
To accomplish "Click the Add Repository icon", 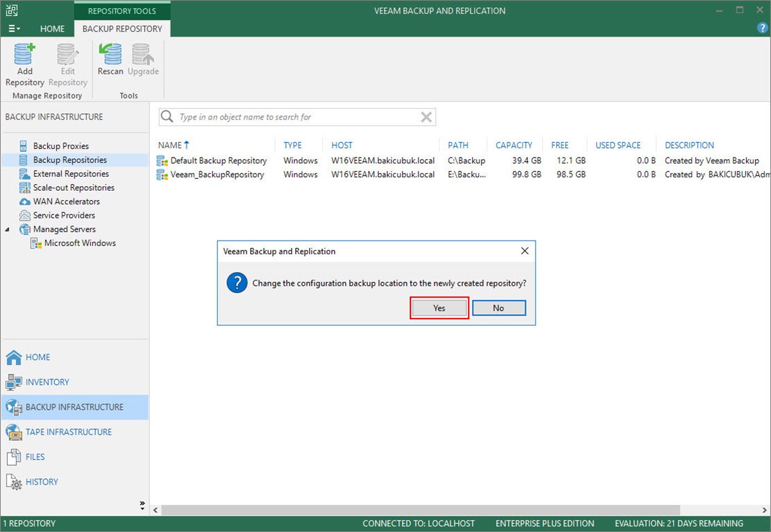I will tap(24, 55).
